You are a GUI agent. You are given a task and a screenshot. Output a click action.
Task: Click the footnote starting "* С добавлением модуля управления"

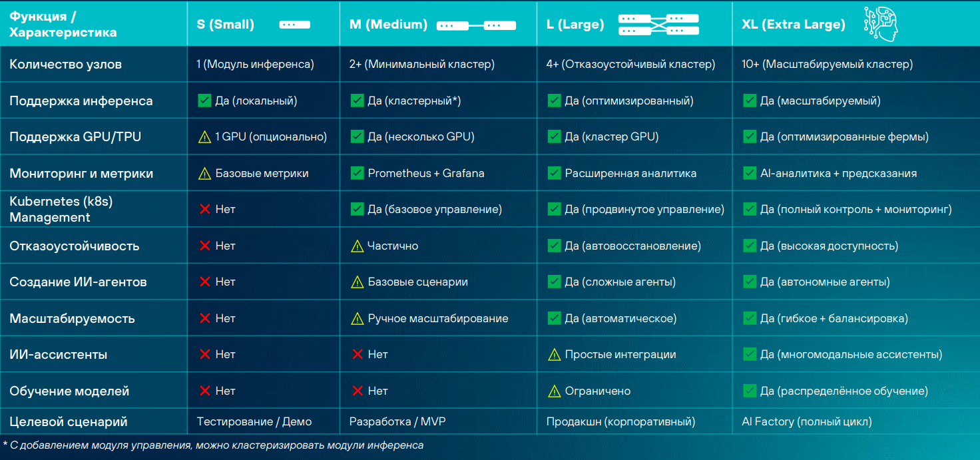point(213,445)
